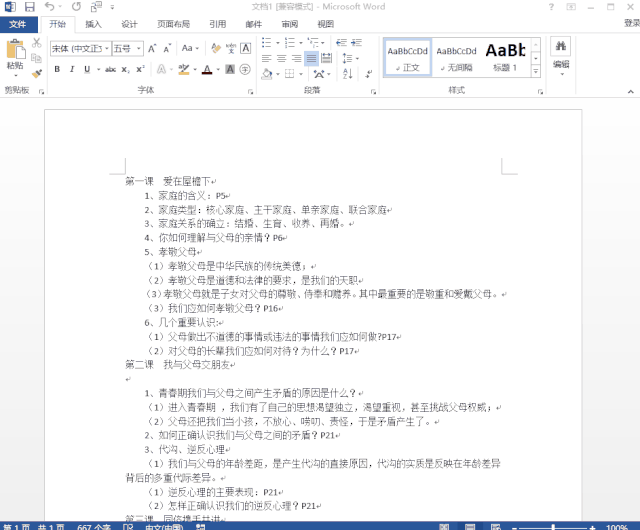
Task: Shrink font size with the small A icon
Action: 167,49
